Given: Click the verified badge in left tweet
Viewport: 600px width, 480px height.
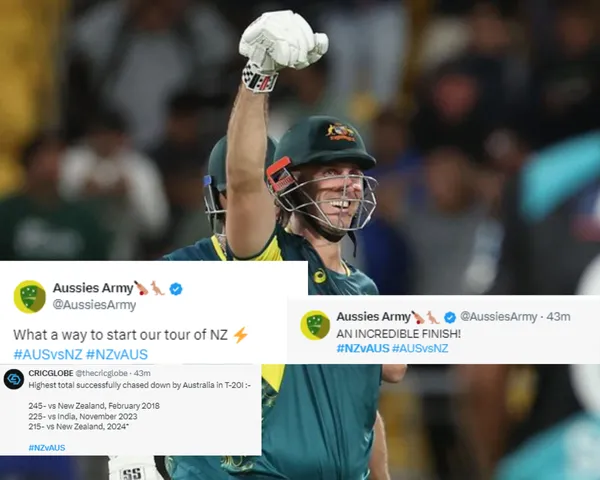Looking at the screenshot, I should pyautogui.click(x=176, y=289).
